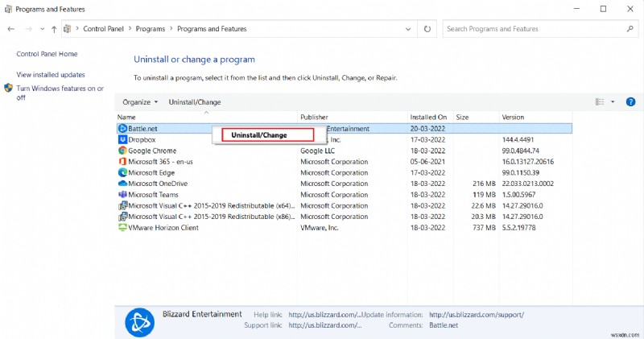Click the Programs and Features breadcrumb
This screenshot has width=644, height=339.
[212, 29]
